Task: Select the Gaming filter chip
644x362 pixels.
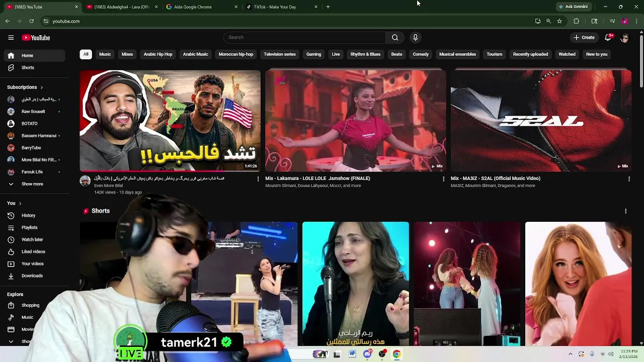Action: tap(313, 54)
